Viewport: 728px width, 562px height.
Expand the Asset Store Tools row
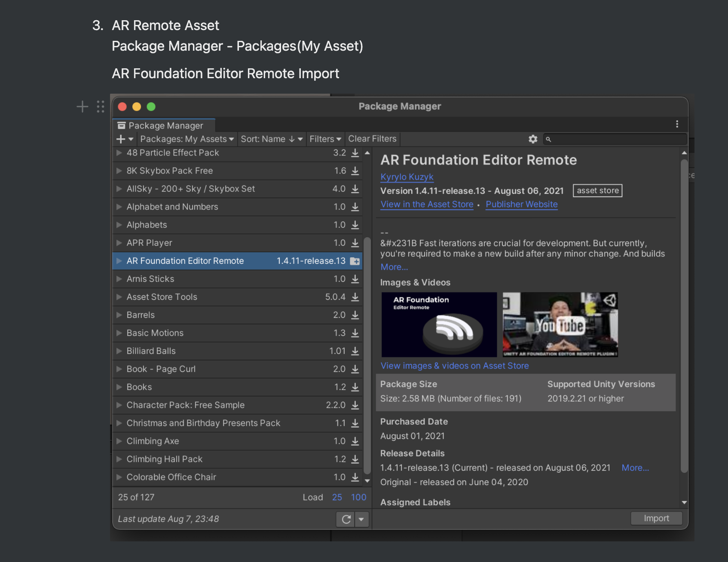click(x=119, y=297)
